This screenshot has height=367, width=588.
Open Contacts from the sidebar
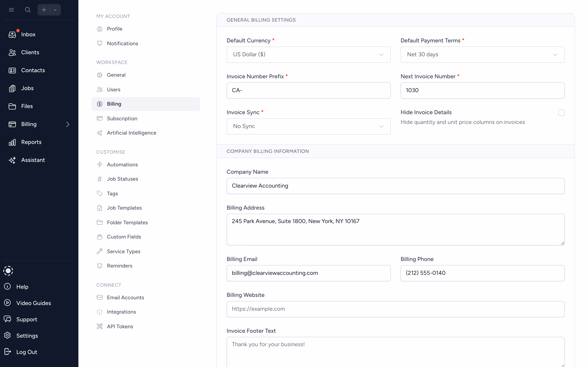(33, 70)
